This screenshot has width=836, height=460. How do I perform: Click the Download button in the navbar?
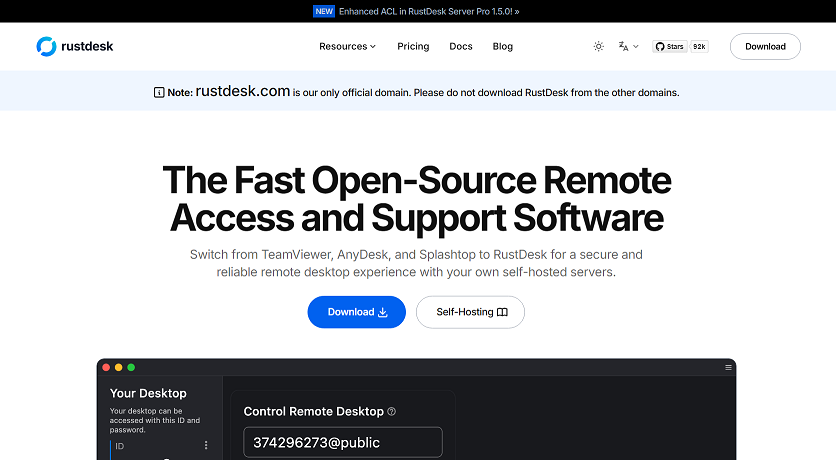[x=765, y=46]
